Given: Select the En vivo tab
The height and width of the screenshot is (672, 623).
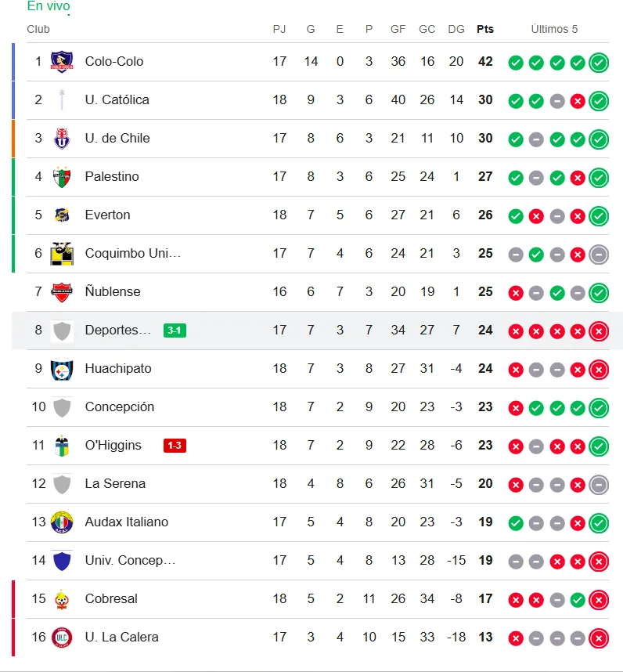Looking at the screenshot, I should (x=49, y=6).
